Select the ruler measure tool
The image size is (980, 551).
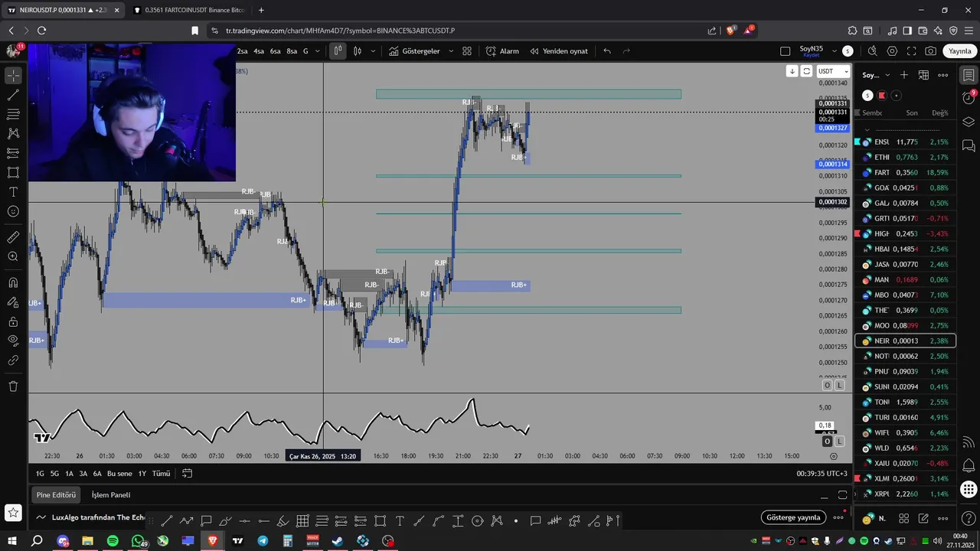pos(13,237)
